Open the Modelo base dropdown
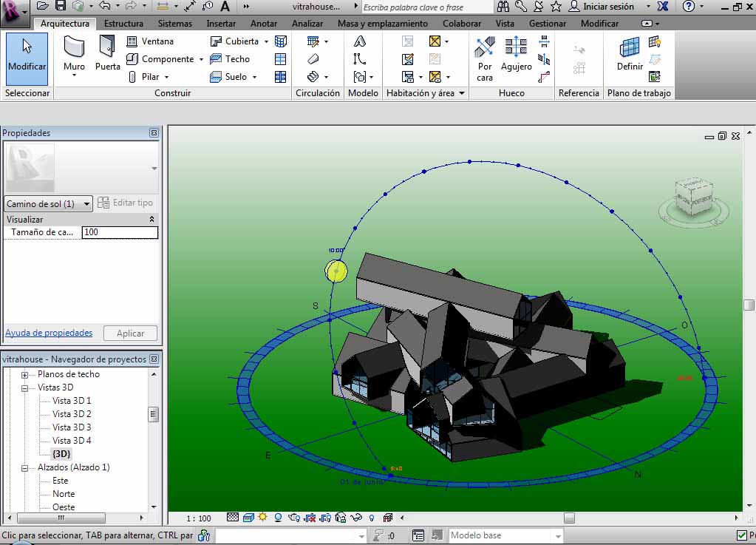The image size is (756, 545). coord(557,535)
